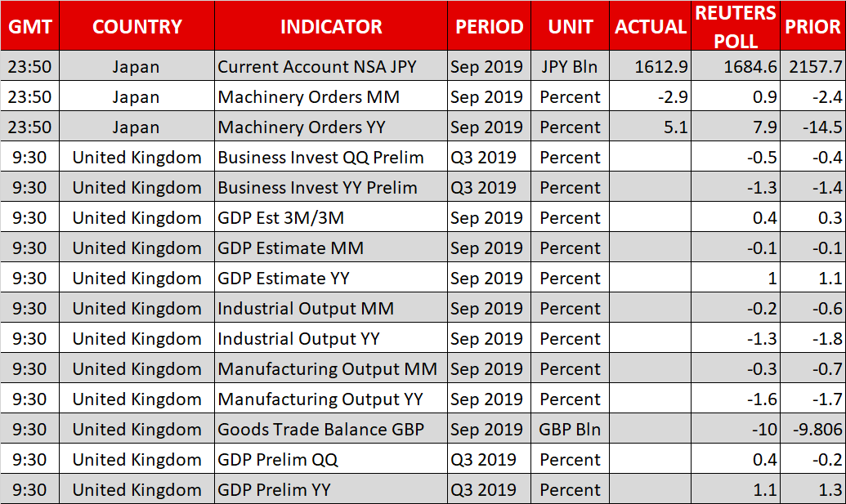Viewport: 846px width, 504px height.
Task: Click 9:30 in the GDP Est 3M/3M row
Action: [x=29, y=218]
